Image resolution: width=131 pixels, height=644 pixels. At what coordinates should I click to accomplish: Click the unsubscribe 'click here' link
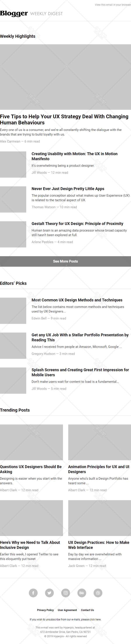point(95,620)
